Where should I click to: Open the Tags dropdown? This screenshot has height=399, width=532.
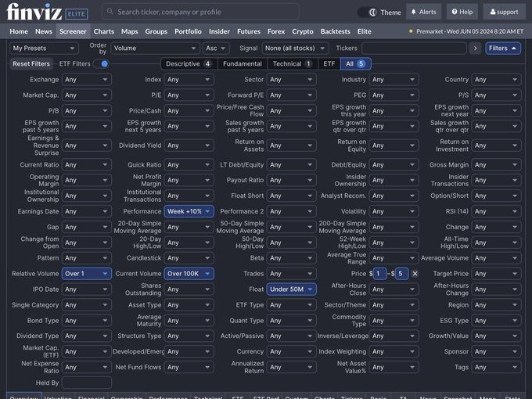(496, 367)
